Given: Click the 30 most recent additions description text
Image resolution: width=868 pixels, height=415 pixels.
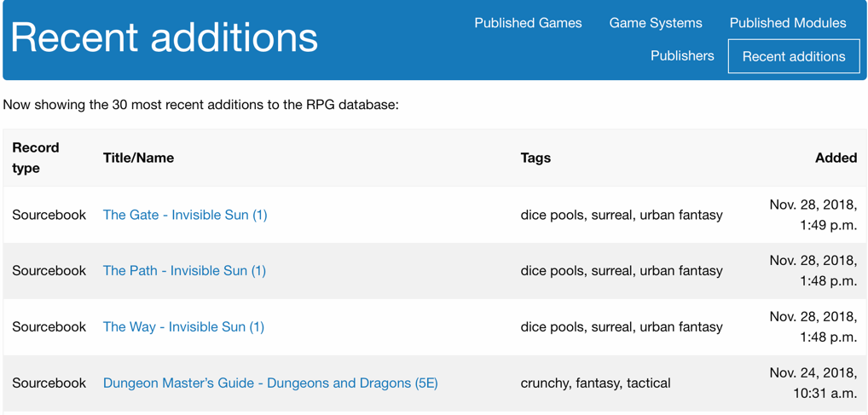Looking at the screenshot, I should tap(201, 105).
